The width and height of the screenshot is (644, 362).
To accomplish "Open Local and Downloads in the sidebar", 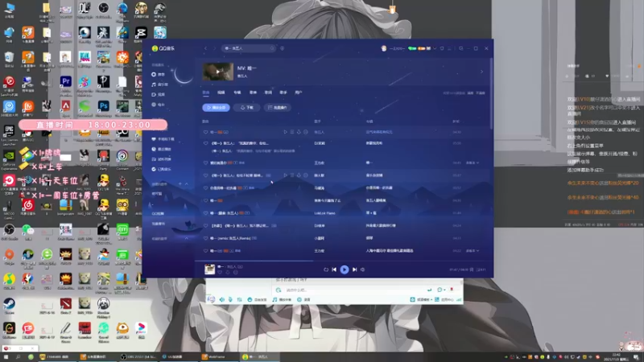I will pos(163,139).
